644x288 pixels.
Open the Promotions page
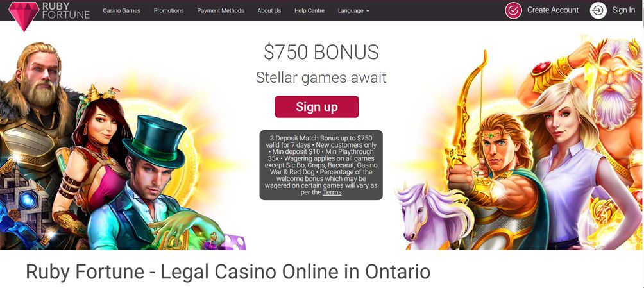pyautogui.click(x=169, y=11)
